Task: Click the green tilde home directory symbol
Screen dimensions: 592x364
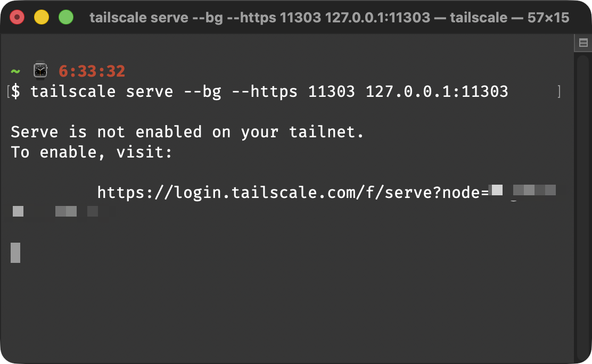Action: pyautogui.click(x=15, y=71)
